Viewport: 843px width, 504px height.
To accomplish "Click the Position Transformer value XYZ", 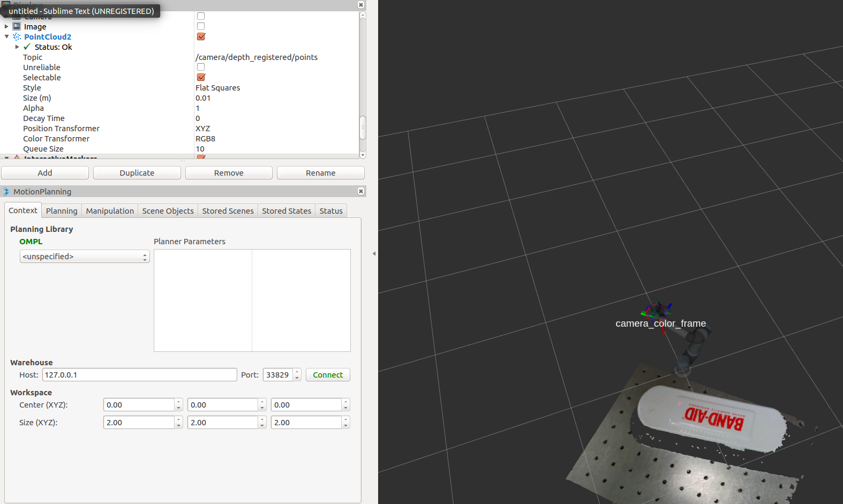I will [x=203, y=129].
